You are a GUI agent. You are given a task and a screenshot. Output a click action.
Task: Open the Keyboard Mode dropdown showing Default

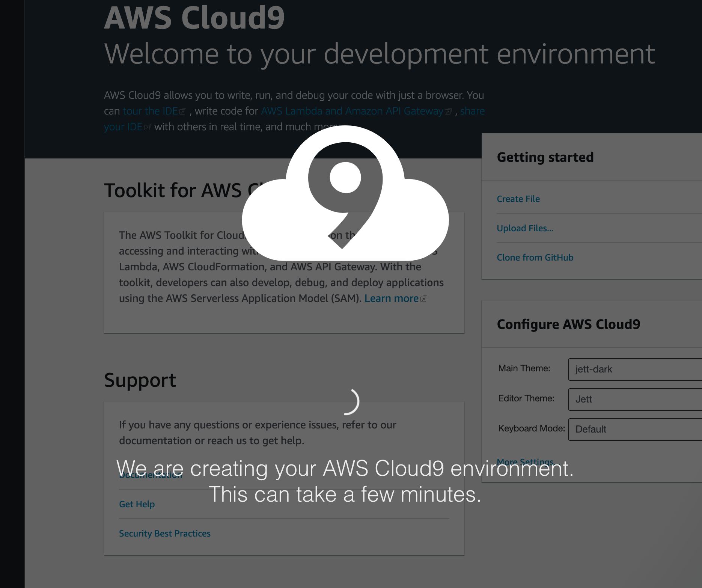[635, 430]
